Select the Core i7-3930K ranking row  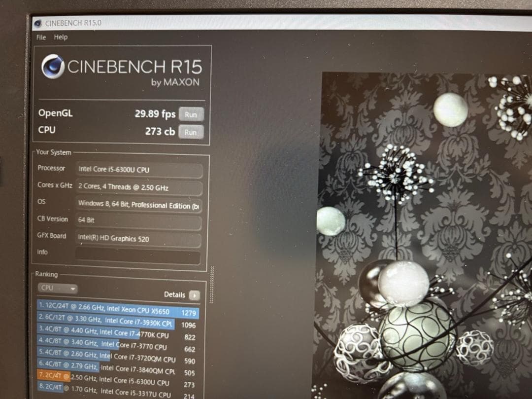coord(117,323)
